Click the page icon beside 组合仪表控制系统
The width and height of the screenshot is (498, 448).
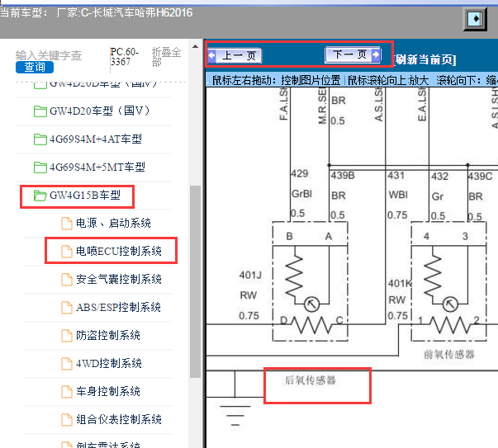pos(67,419)
